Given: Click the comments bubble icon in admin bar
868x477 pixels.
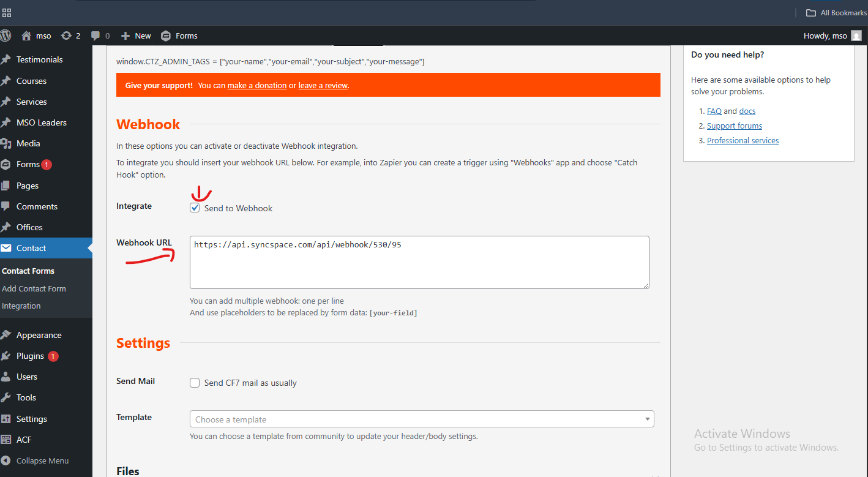Looking at the screenshot, I should tap(95, 36).
